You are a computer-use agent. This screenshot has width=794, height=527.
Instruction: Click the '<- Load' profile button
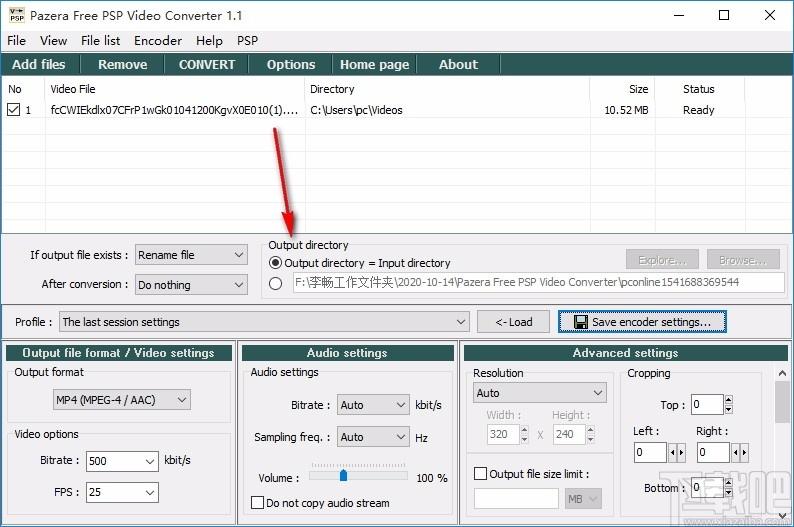pos(513,322)
